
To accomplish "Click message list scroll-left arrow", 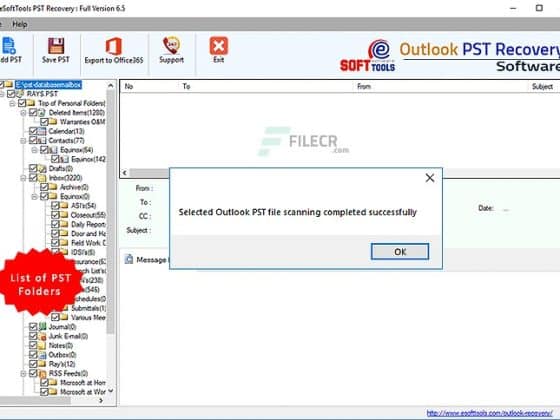I will click(125, 173).
